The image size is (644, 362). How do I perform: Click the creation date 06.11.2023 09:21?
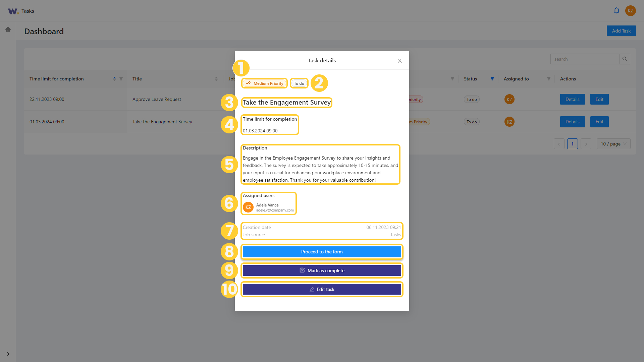coord(384,227)
